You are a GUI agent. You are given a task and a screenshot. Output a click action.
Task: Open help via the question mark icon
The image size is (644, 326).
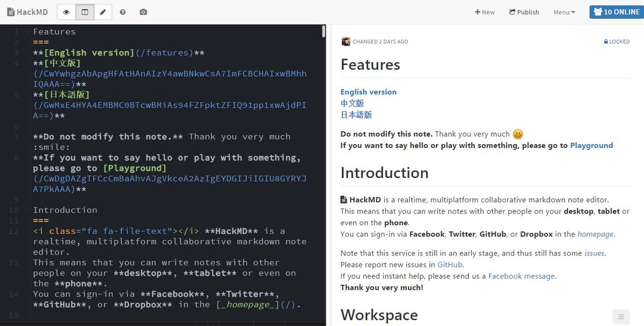coord(122,12)
